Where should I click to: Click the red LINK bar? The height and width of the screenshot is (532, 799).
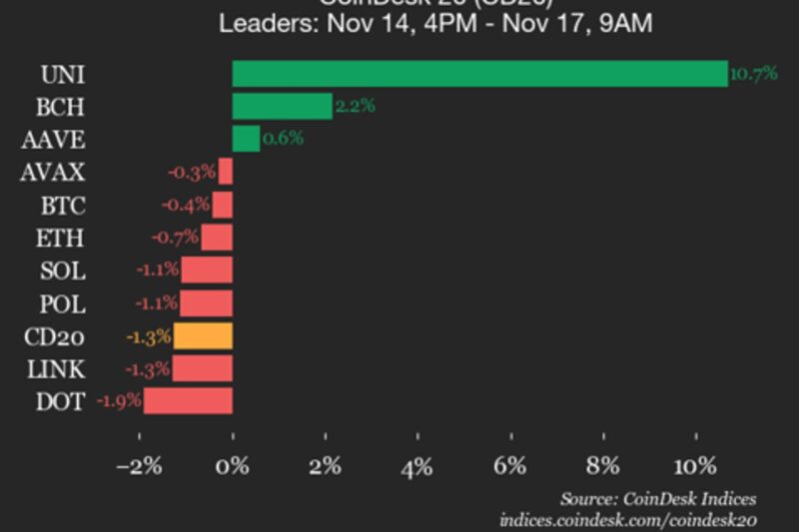click(x=203, y=368)
